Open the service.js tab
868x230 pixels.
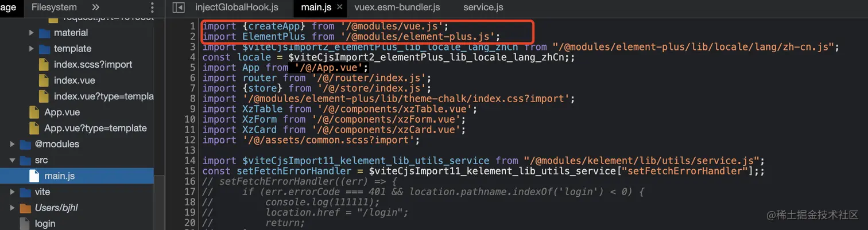click(483, 7)
